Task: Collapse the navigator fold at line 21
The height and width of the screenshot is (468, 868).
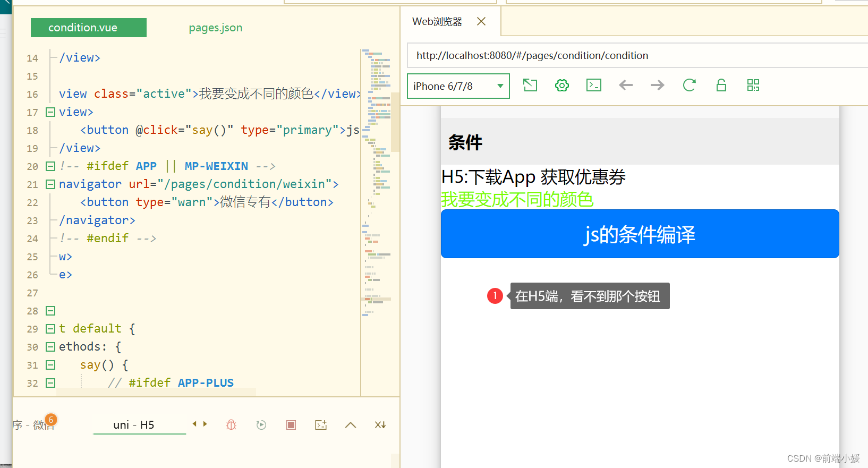Action: point(50,184)
